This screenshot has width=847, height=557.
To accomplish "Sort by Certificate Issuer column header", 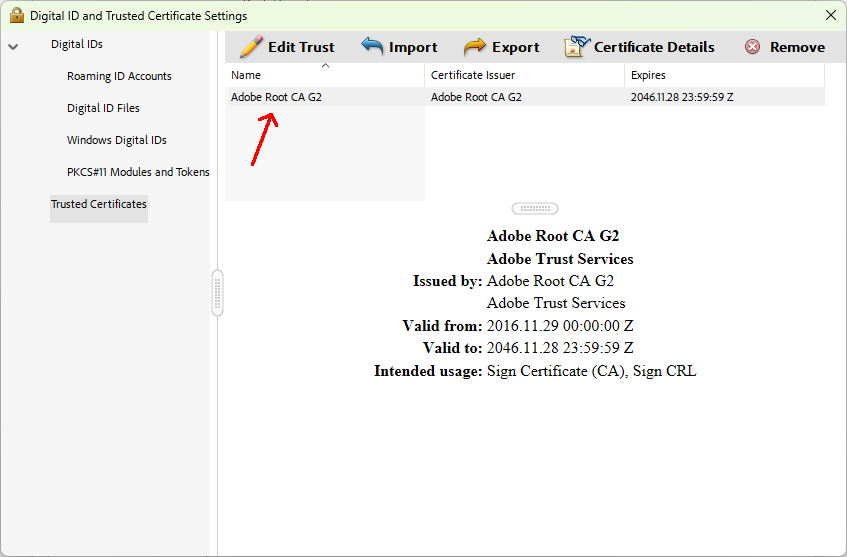I will (x=524, y=75).
